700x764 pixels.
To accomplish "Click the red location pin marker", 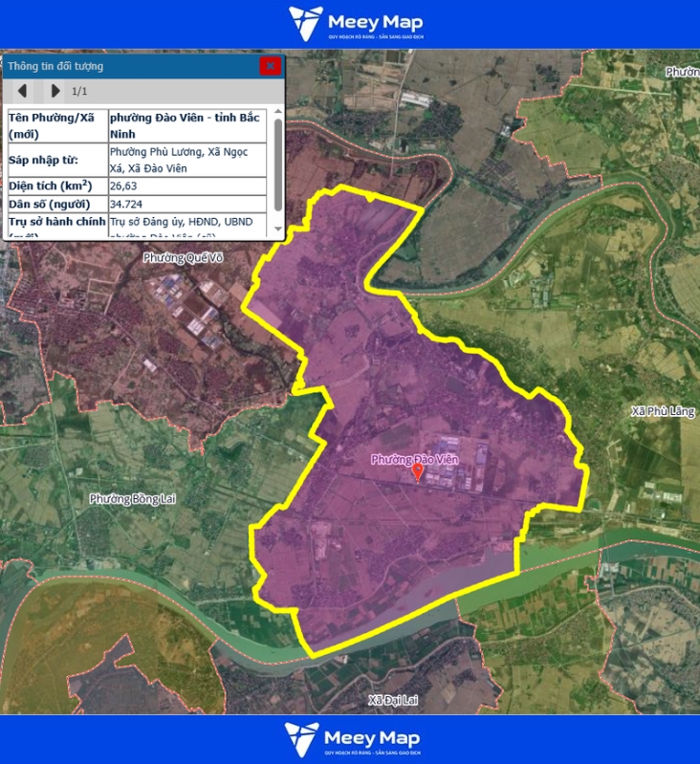I will [x=417, y=471].
